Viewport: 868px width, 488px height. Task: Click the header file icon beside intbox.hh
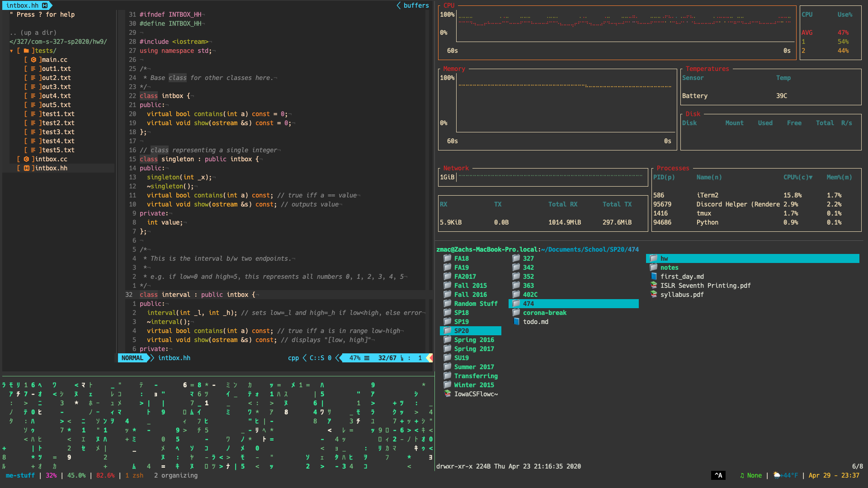[x=27, y=168]
